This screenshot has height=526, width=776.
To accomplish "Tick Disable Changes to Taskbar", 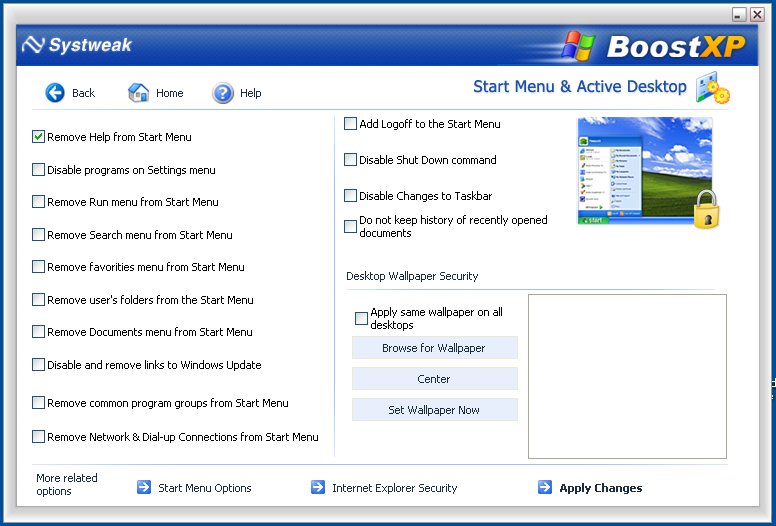I will click(350, 196).
